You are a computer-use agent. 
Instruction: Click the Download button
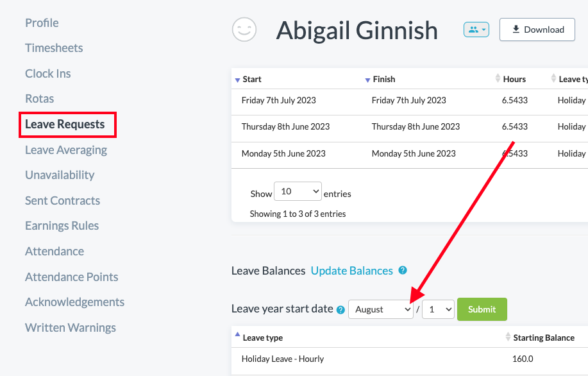click(x=537, y=30)
